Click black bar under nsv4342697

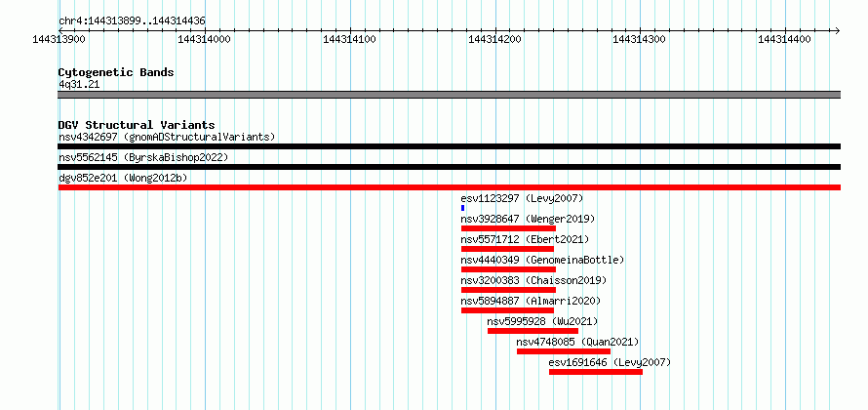tap(450, 146)
